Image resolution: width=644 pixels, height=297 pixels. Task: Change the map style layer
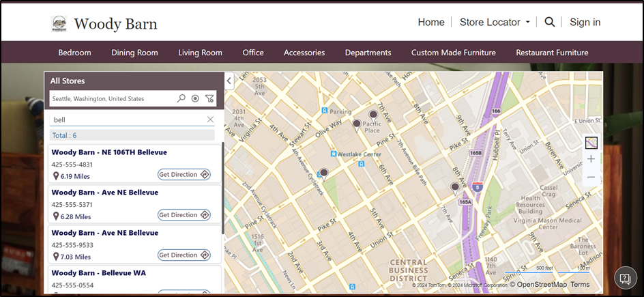click(591, 143)
